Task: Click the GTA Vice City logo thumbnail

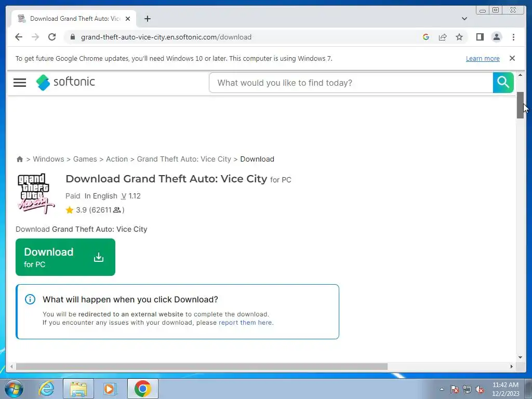Action: [36, 194]
